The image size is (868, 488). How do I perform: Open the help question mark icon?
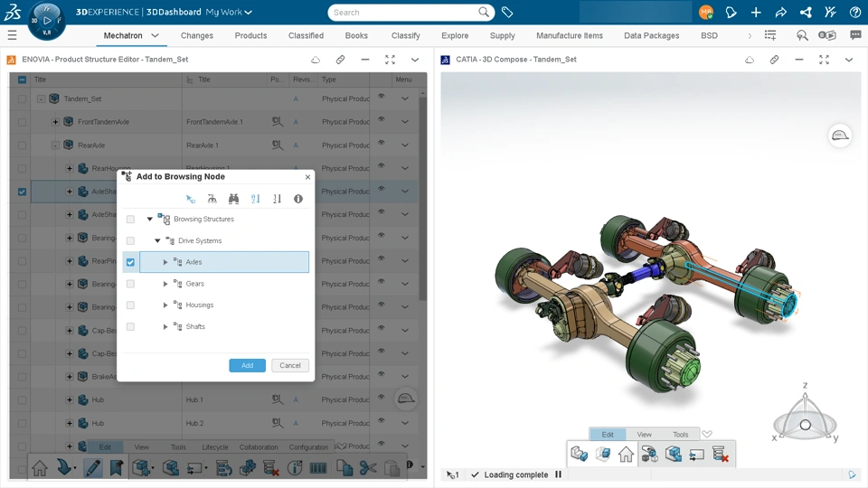(x=854, y=12)
